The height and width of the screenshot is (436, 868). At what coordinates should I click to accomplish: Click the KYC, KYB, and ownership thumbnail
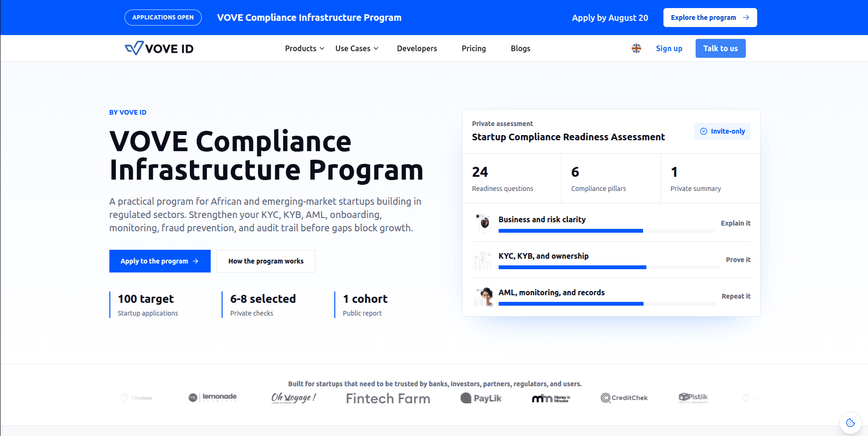483,260
